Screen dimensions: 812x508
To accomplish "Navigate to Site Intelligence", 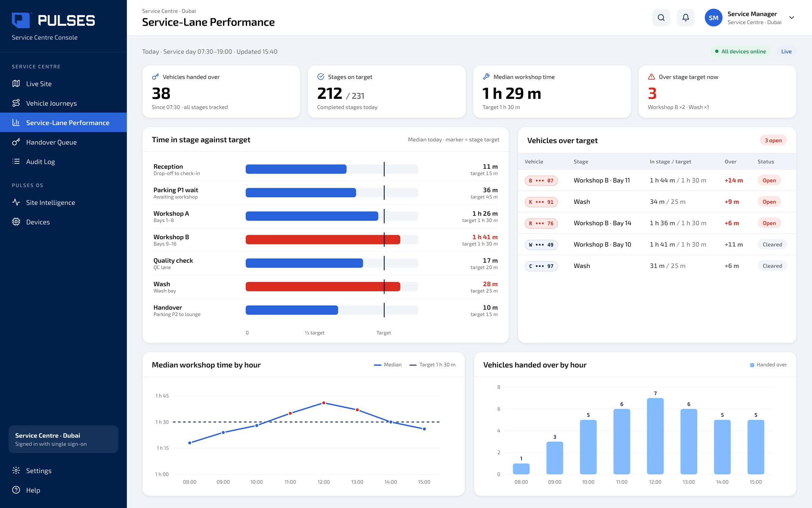I will [x=63, y=202].
